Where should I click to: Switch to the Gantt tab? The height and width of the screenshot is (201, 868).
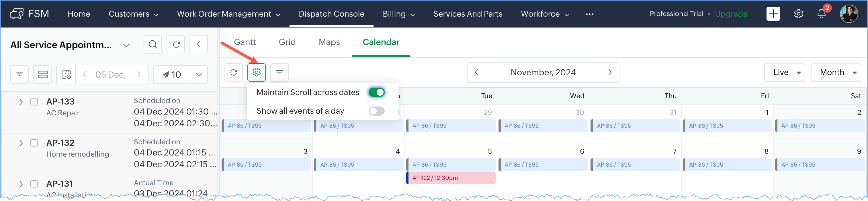pos(245,42)
